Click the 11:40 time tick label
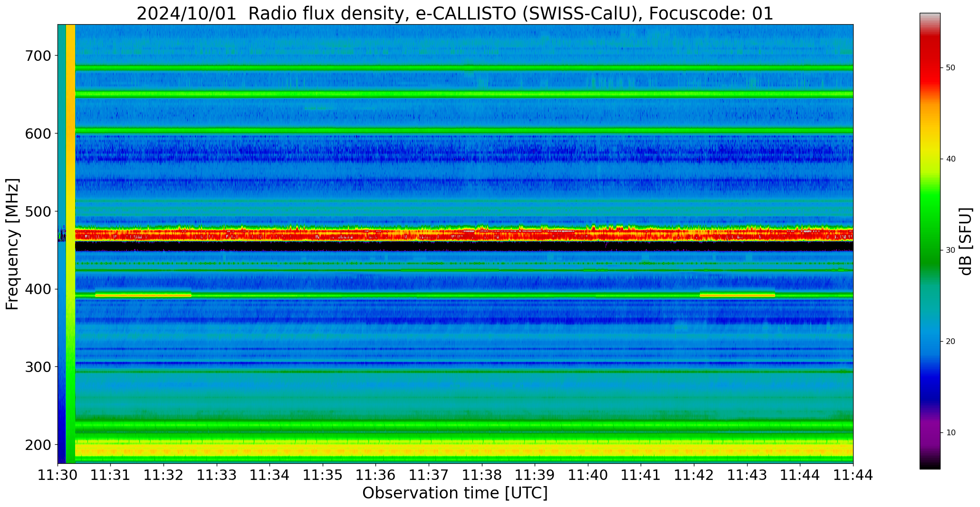980x507 pixels. point(588,475)
